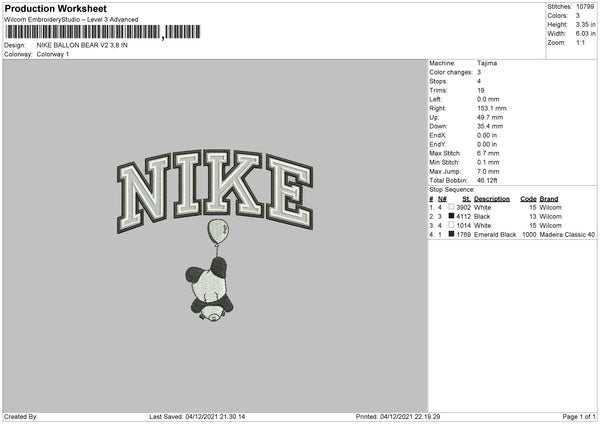The image size is (600, 424).
Task: Click the Min Stitch value 0.1 mm
Action: coord(488,162)
